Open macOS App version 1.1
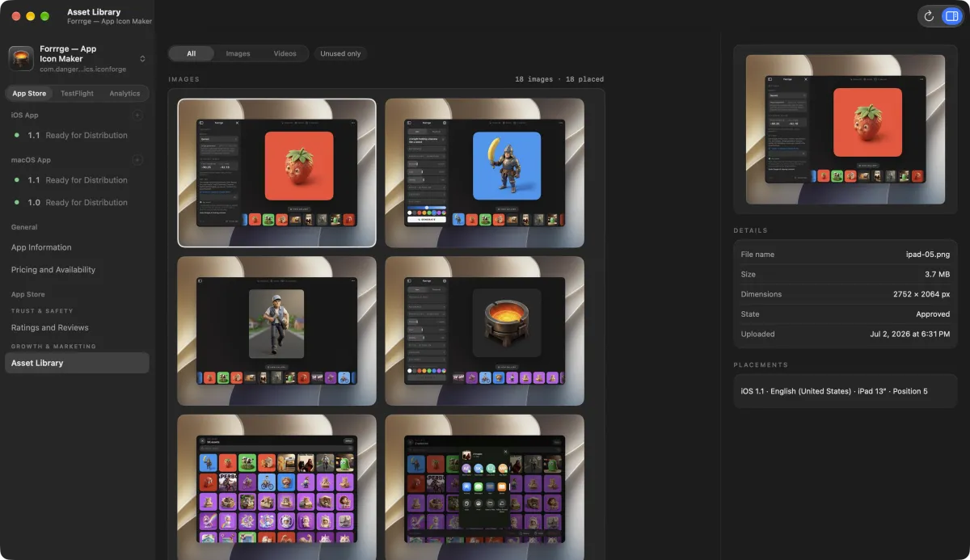970x560 pixels. pos(77,180)
